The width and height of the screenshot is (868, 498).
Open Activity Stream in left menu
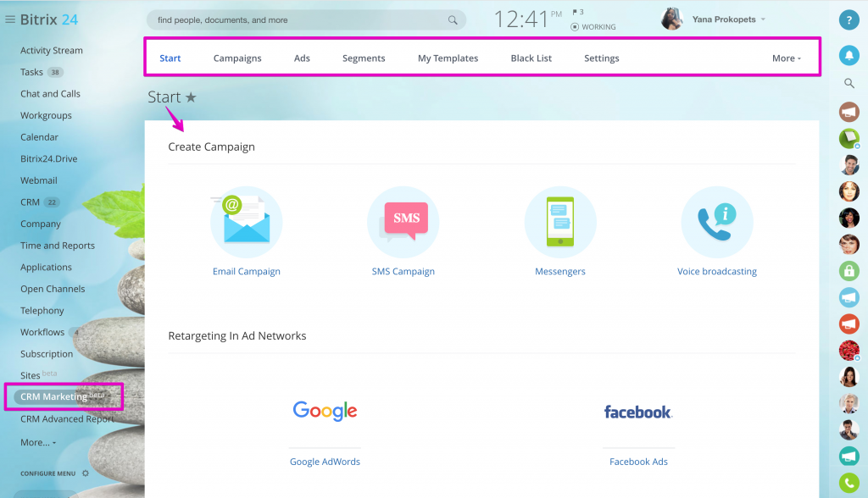(x=52, y=50)
